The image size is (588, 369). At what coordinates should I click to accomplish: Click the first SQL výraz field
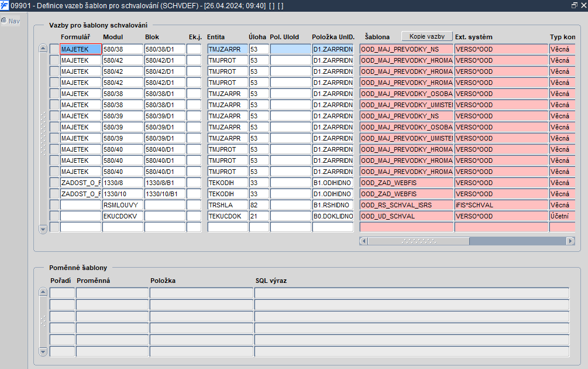pyautogui.click(x=412, y=293)
